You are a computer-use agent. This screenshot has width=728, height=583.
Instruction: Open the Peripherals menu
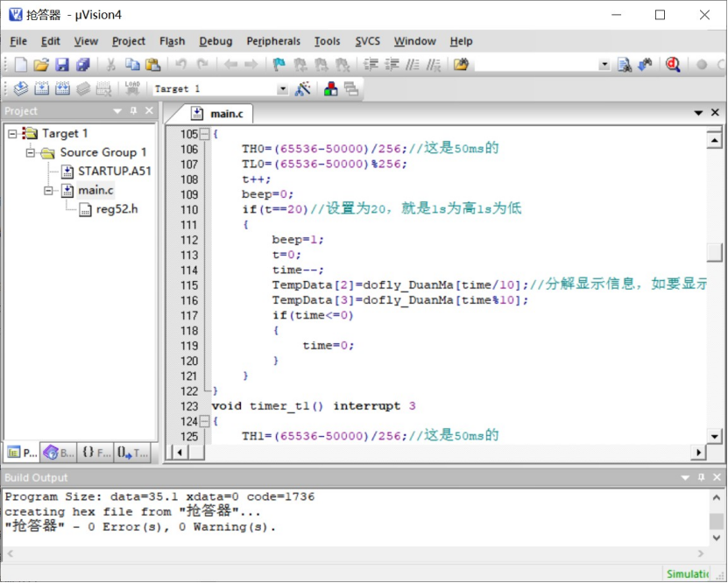(273, 41)
